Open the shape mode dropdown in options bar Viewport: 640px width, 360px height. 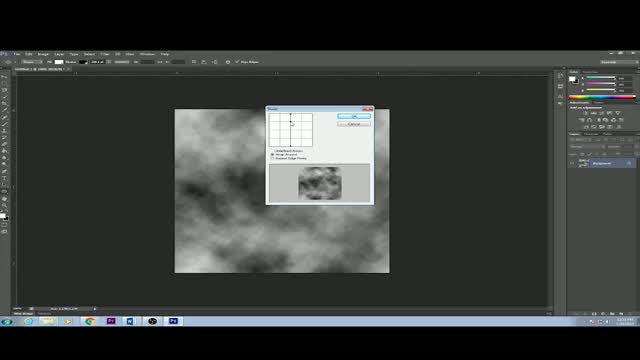pos(32,62)
